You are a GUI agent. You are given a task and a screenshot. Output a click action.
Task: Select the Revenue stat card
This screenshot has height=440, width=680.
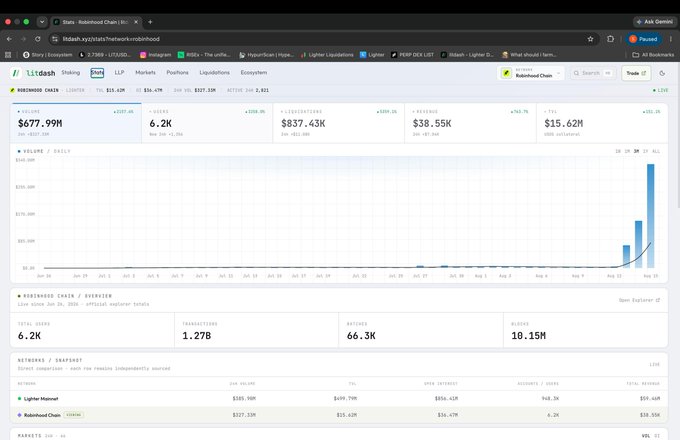[471, 123]
